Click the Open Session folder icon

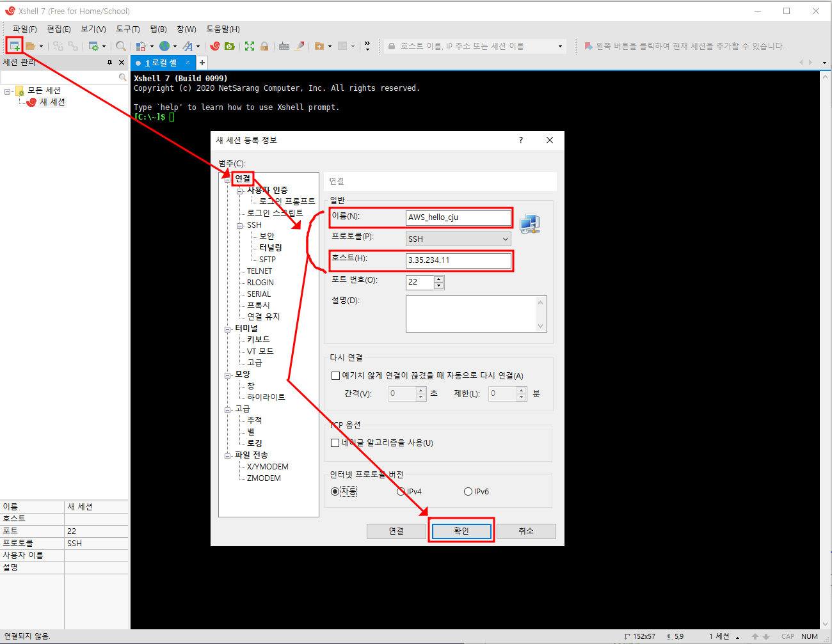(30, 46)
